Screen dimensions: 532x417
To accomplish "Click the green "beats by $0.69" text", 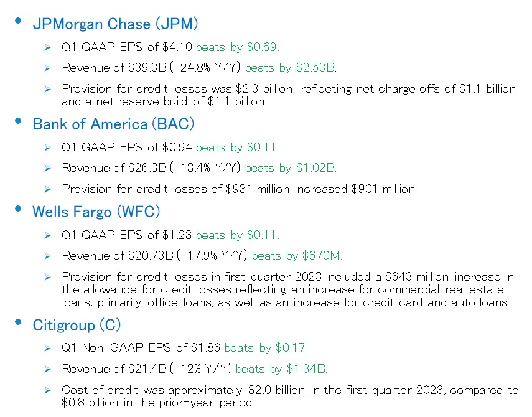I will (x=238, y=47).
